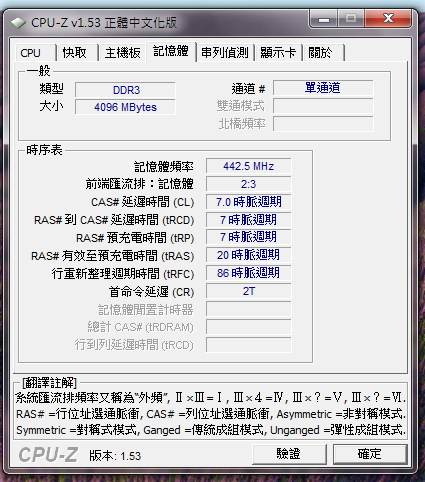Screen dimensions: 425x482
Task: Click the command rate 2T value
Action: 249,291
